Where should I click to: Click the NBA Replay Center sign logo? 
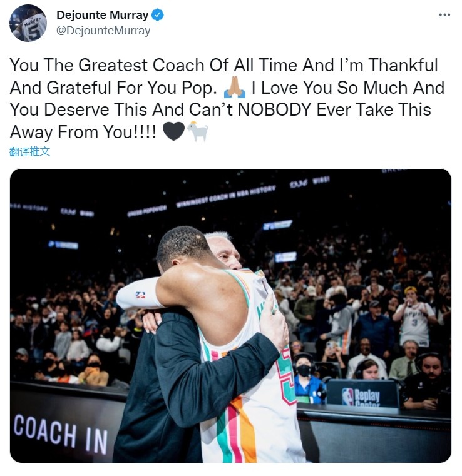347,397
